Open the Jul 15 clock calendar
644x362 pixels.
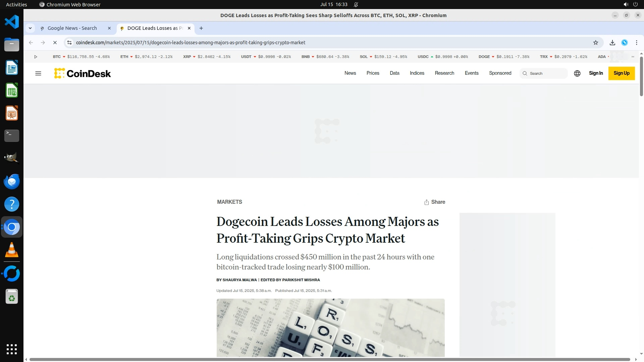[333, 5]
